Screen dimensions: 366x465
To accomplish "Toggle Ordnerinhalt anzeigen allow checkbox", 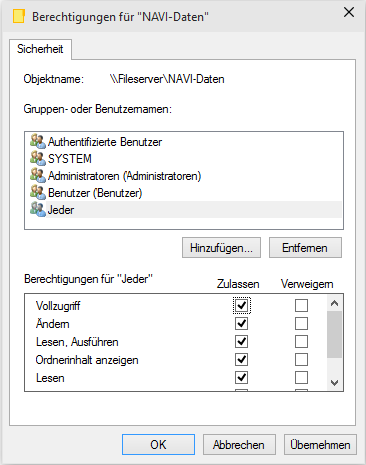I will [x=241, y=359].
